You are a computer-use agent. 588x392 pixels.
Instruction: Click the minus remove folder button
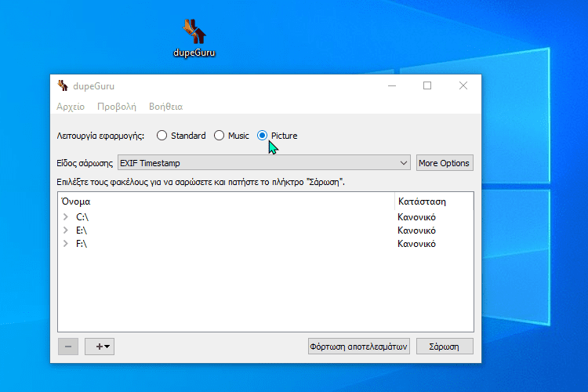[x=68, y=347]
